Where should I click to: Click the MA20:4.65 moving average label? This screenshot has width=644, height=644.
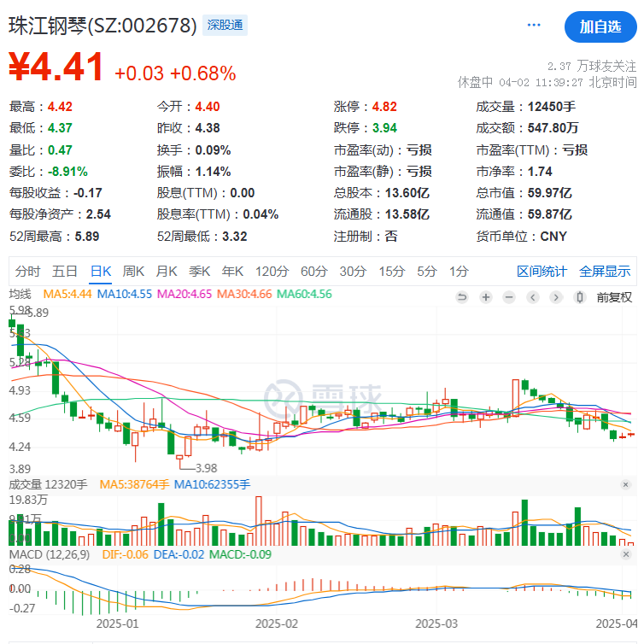pyautogui.click(x=184, y=294)
